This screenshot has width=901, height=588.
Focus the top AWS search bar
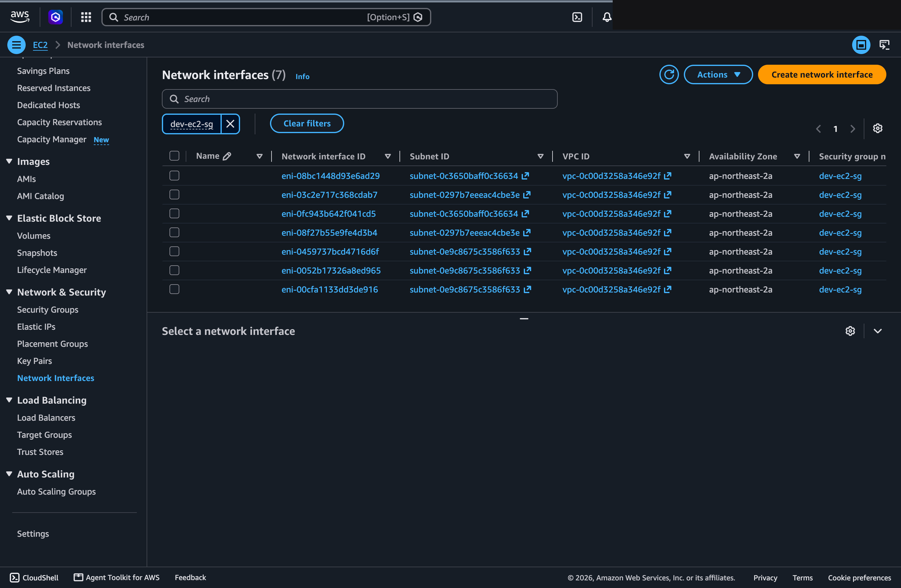266,17
